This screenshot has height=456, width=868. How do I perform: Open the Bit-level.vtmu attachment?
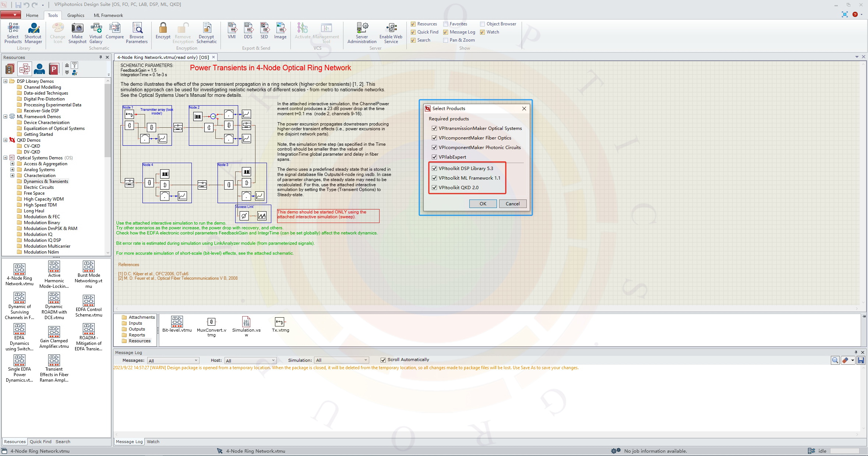177,324
